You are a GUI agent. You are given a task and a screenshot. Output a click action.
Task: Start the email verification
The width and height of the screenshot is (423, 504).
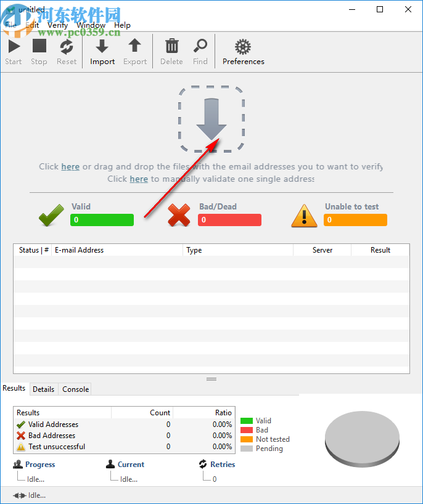point(14,52)
